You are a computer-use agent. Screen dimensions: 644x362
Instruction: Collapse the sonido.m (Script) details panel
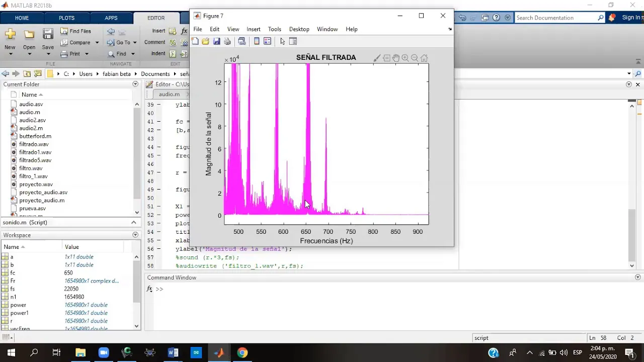pos(134,222)
